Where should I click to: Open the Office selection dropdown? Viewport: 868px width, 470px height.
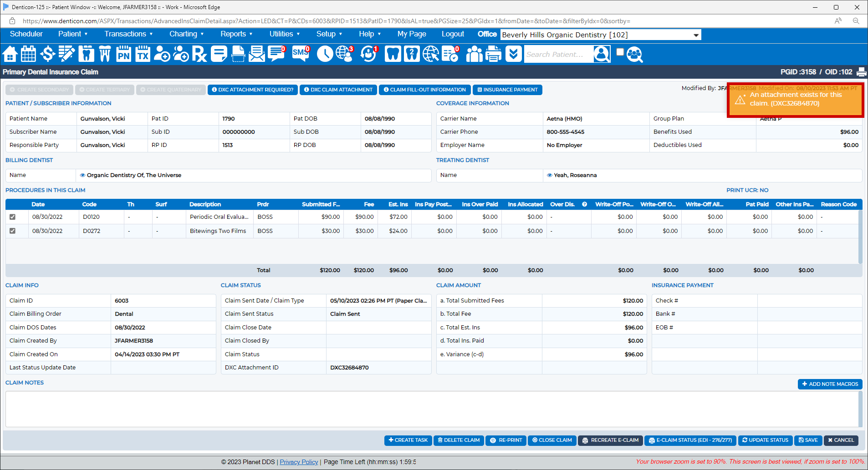[601, 35]
